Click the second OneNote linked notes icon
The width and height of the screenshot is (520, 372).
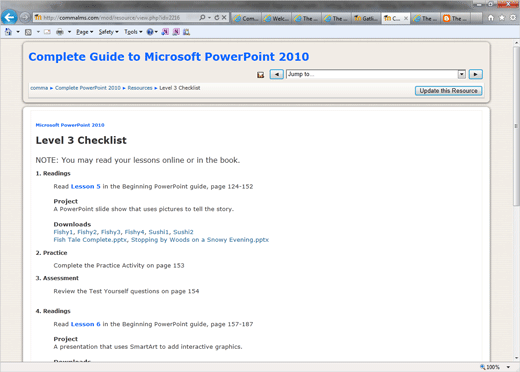point(176,32)
